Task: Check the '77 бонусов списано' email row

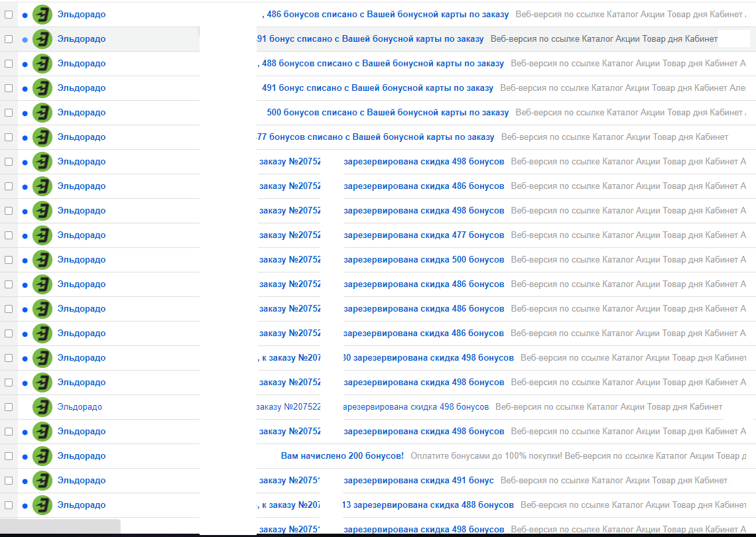Action: (9, 137)
